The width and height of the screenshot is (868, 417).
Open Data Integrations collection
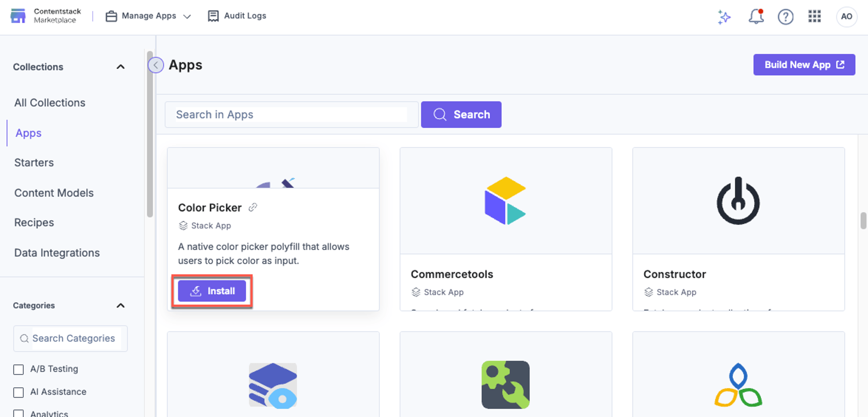57,253
